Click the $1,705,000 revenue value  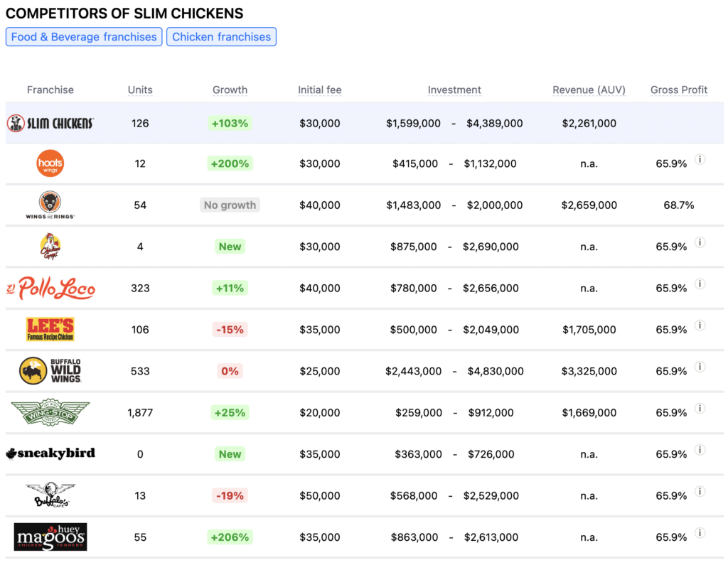pyautogui.click(x=589, y=330)
